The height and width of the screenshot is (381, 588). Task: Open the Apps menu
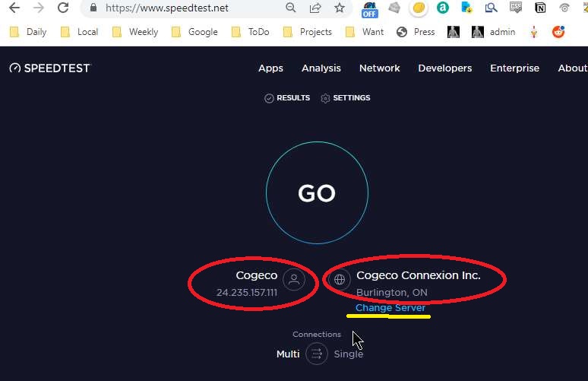coord(270,68)
